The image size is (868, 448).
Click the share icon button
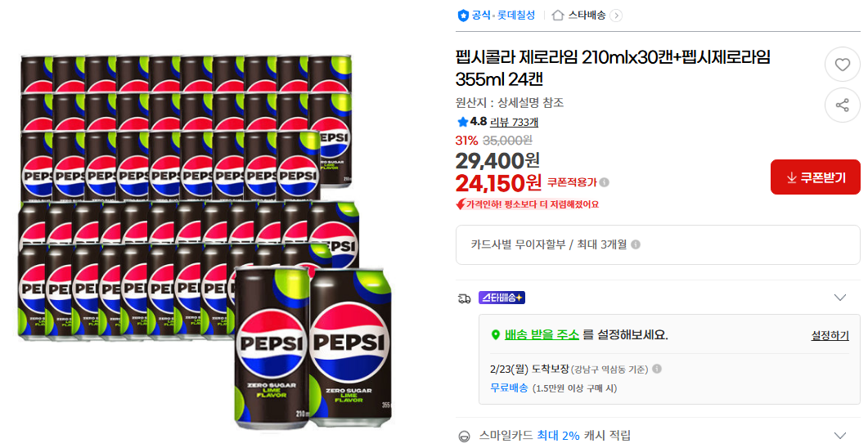pos(842,105)
